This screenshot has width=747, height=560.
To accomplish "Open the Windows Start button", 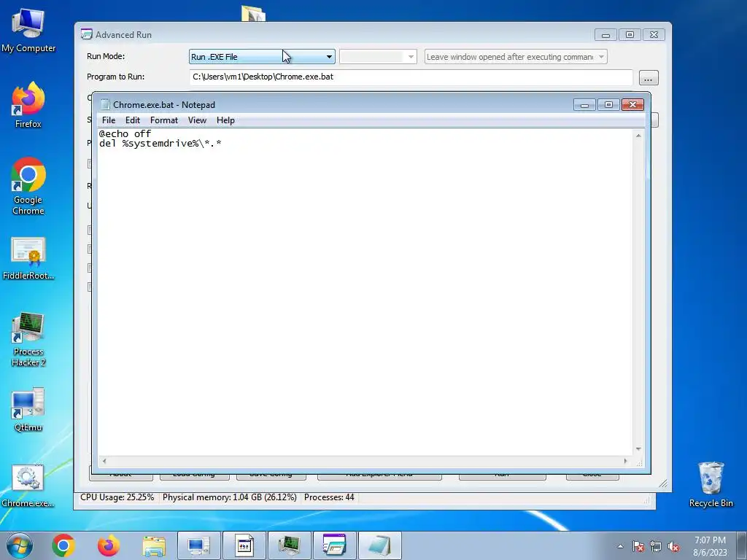I will click(x=19, y=545).
